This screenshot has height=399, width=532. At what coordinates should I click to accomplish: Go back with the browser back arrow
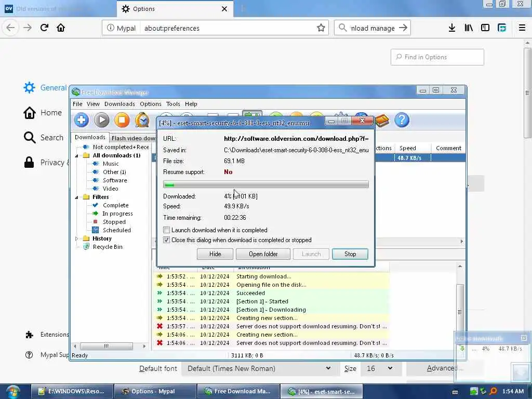click(x=10, y=28)
